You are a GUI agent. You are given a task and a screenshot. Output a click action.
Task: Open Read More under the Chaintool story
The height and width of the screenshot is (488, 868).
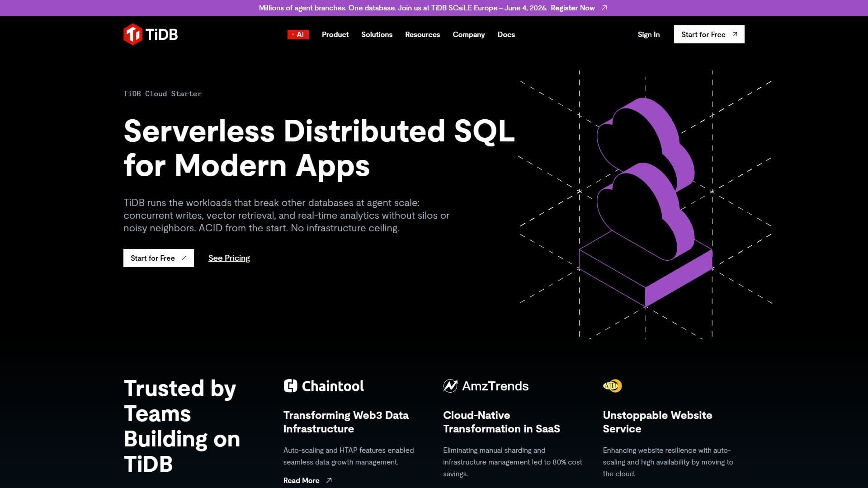[x=301, y=480]
